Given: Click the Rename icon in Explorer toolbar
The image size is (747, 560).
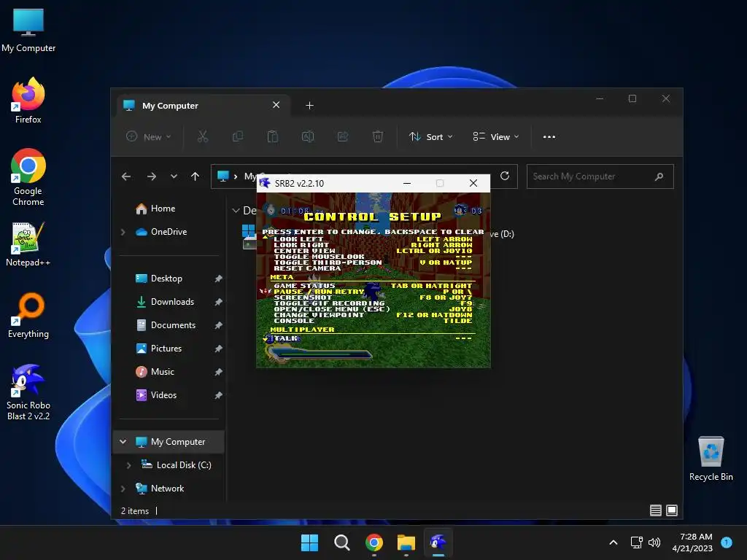Looking at the screenshot, I should coord(308,136).
